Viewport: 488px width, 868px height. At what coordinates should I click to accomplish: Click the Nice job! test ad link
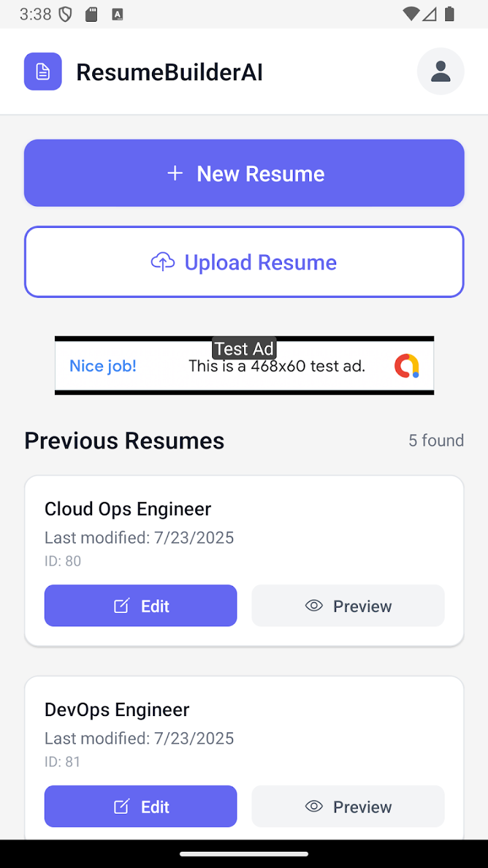[102, 366]
